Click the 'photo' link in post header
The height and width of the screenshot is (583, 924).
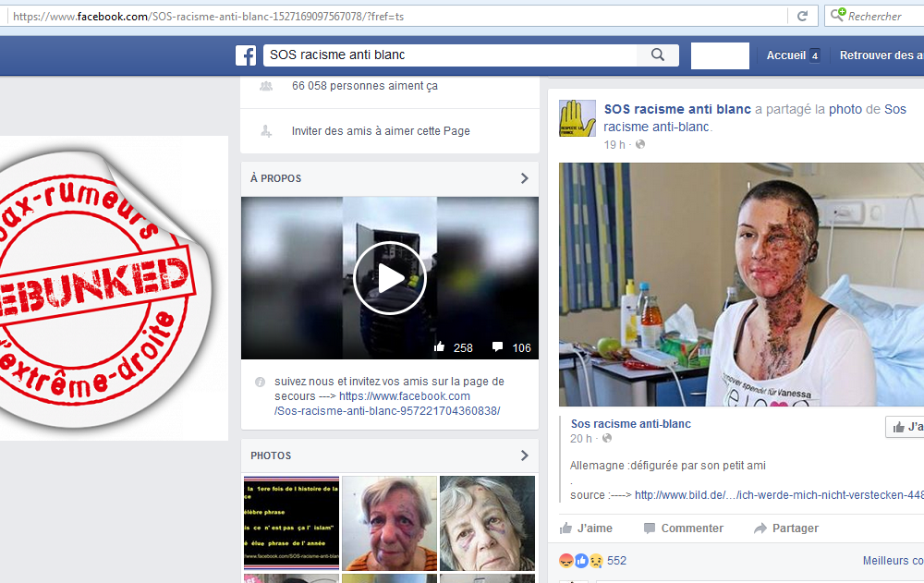click(x=845, y=109)
